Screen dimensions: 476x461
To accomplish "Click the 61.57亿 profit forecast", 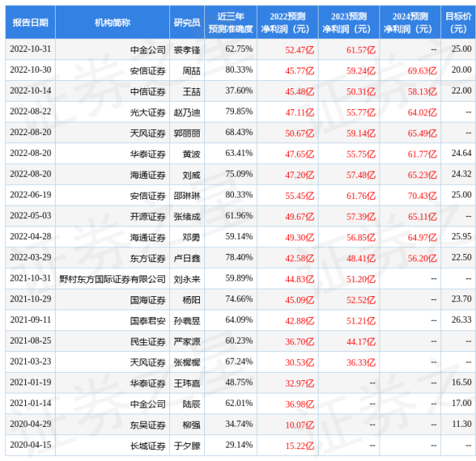I will coord(361,50).
